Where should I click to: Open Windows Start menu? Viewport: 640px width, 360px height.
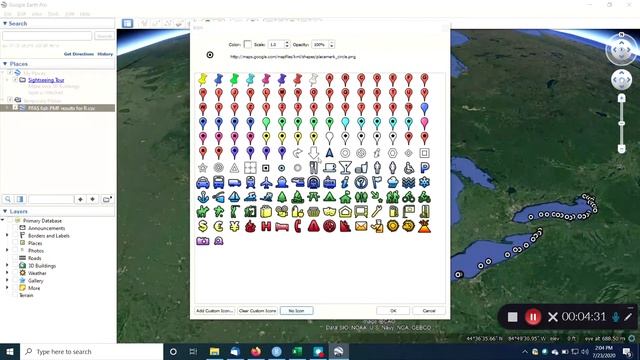[10, 351]
